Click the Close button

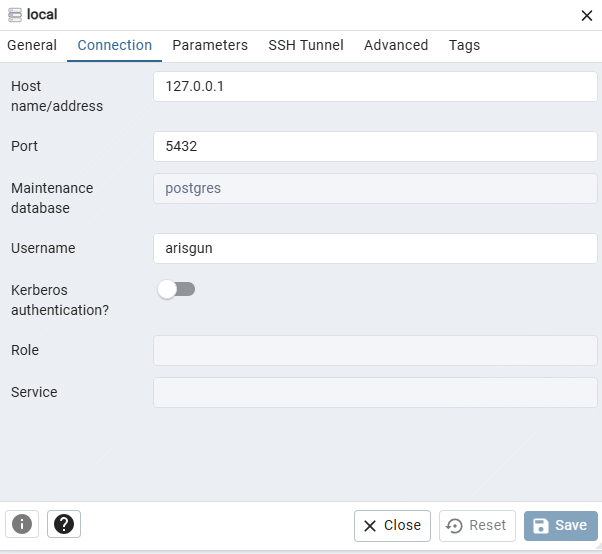pos(392,526)
